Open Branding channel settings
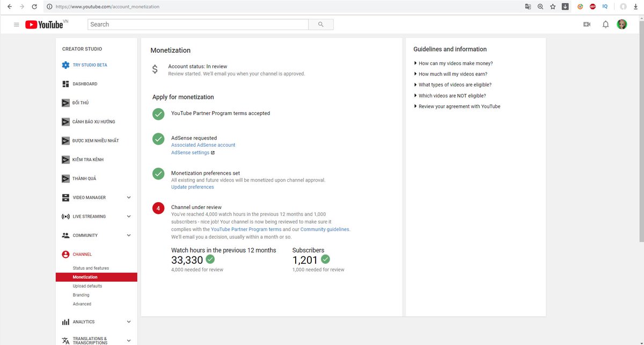 (x=81, y=295)
